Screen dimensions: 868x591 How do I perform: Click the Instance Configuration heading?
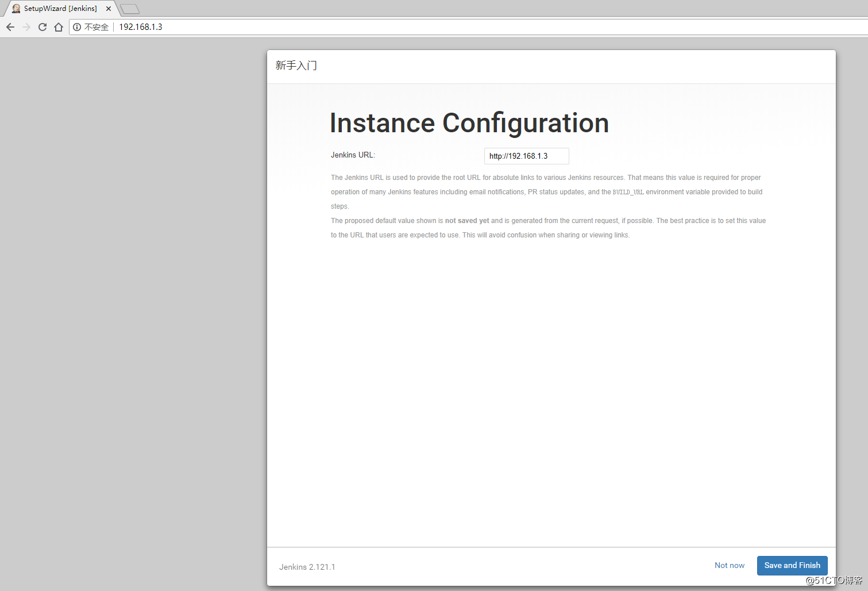pyautogui.click(x=469, y=123)
